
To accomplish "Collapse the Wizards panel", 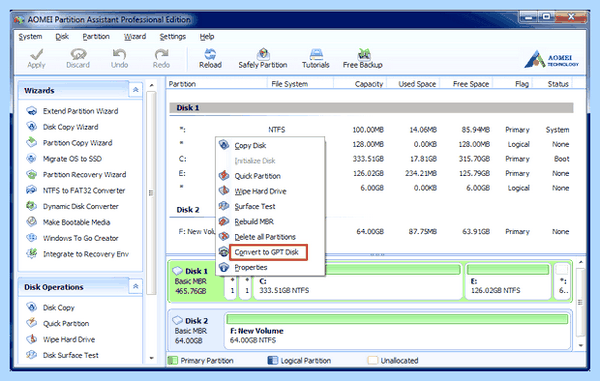I will point(135,90).
